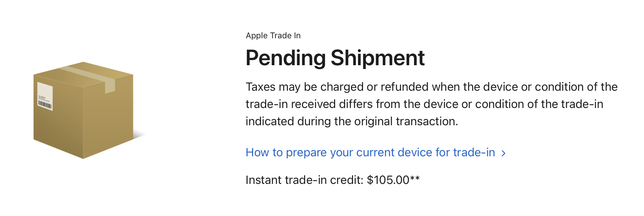Click the white shipping label on the box
Viewport: 644px width, 216px height.
pyautogui.click(x=45, y=93)
